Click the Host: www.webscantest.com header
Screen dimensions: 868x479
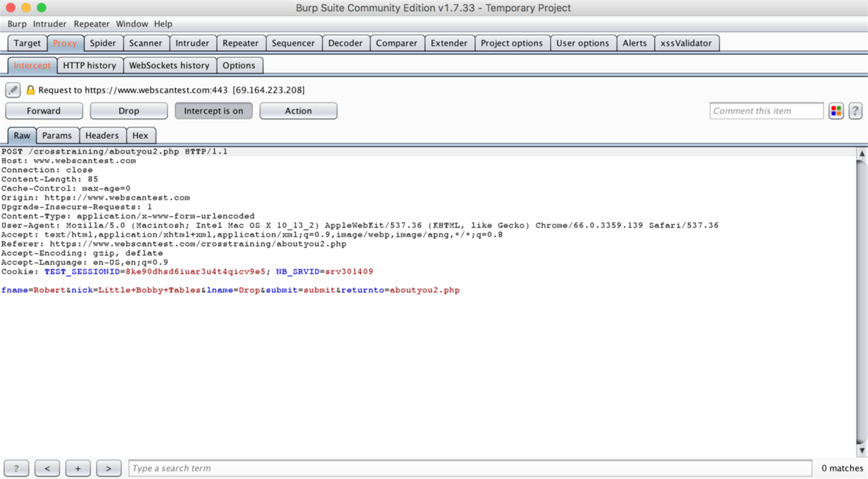pyautogui.click(x=69, y=161)
